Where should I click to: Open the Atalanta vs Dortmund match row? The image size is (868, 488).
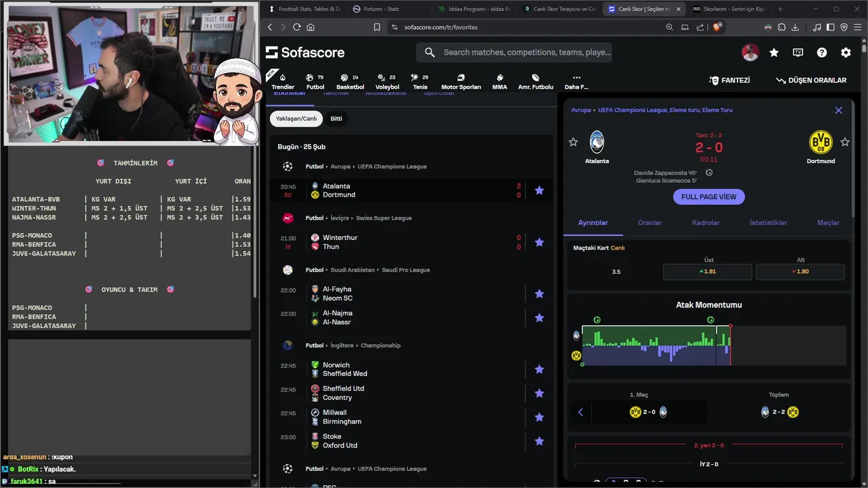point(411,190)
